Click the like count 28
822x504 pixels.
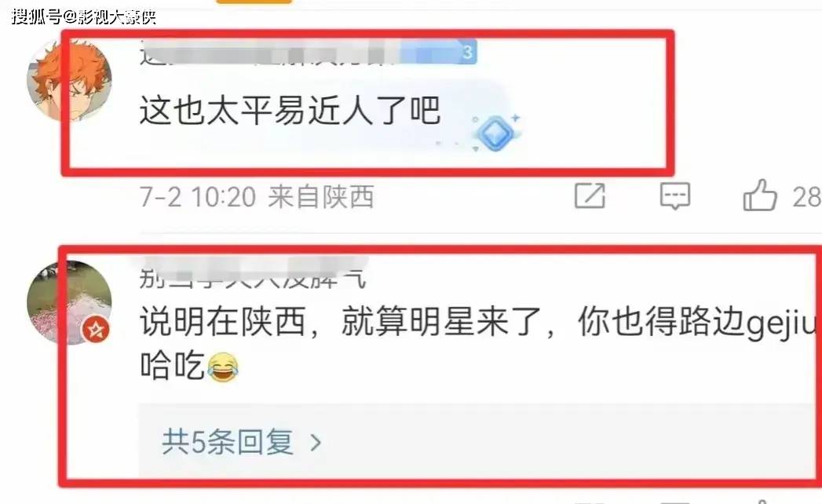807,197
